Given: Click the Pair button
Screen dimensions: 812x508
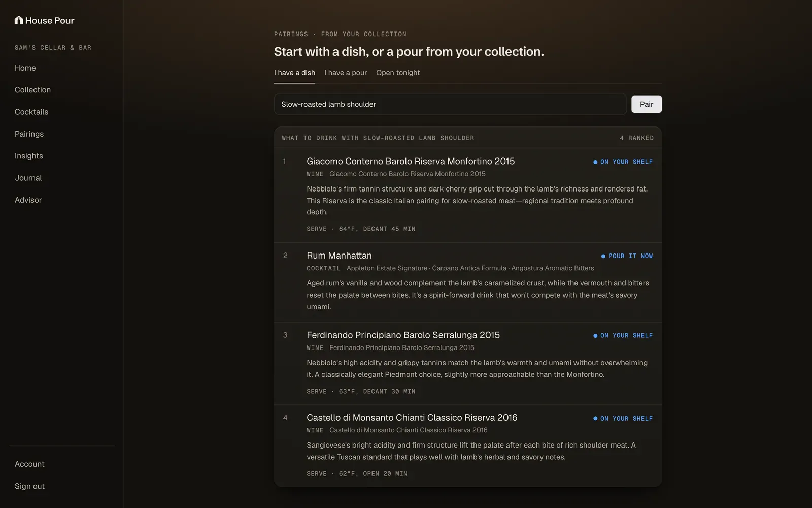Looking at the screenshot, I should 647,104.
